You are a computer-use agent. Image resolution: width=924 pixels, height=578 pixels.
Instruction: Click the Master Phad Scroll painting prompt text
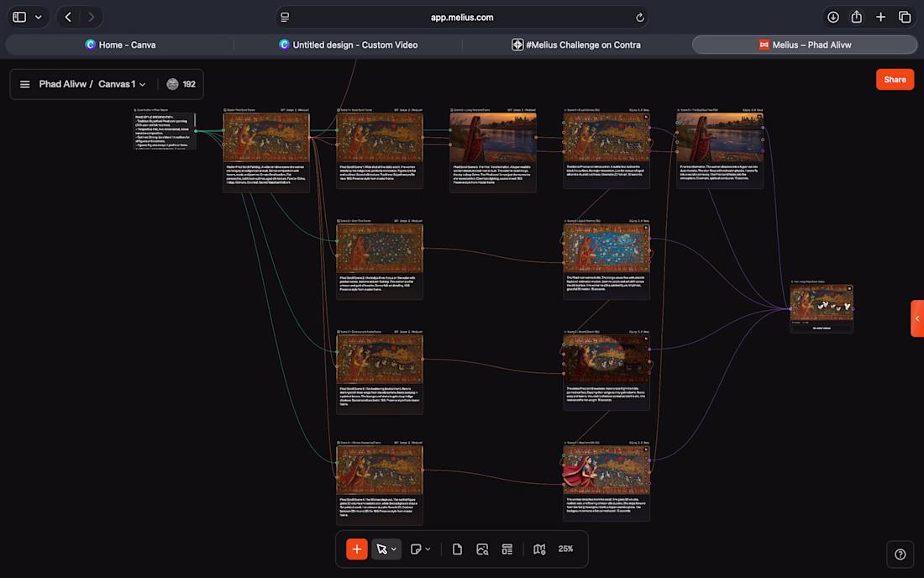[x=266, y=175]
